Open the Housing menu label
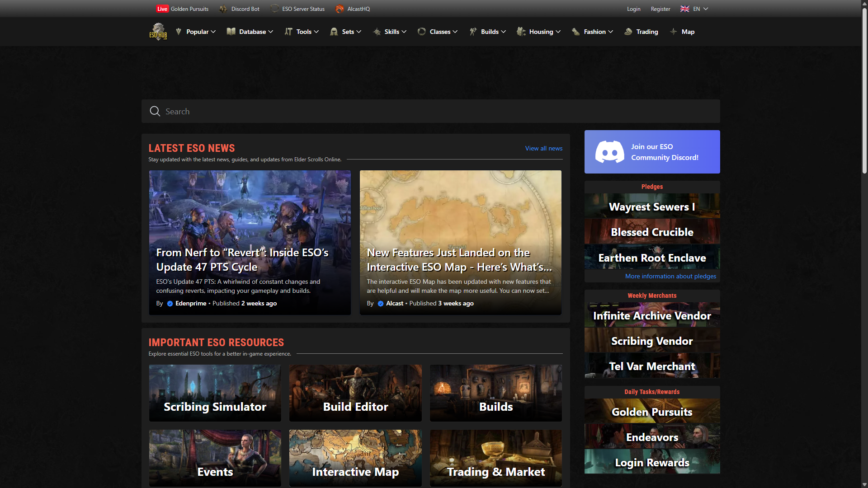The width and height of the screenshot is (868, 488). tap(541, 32)
